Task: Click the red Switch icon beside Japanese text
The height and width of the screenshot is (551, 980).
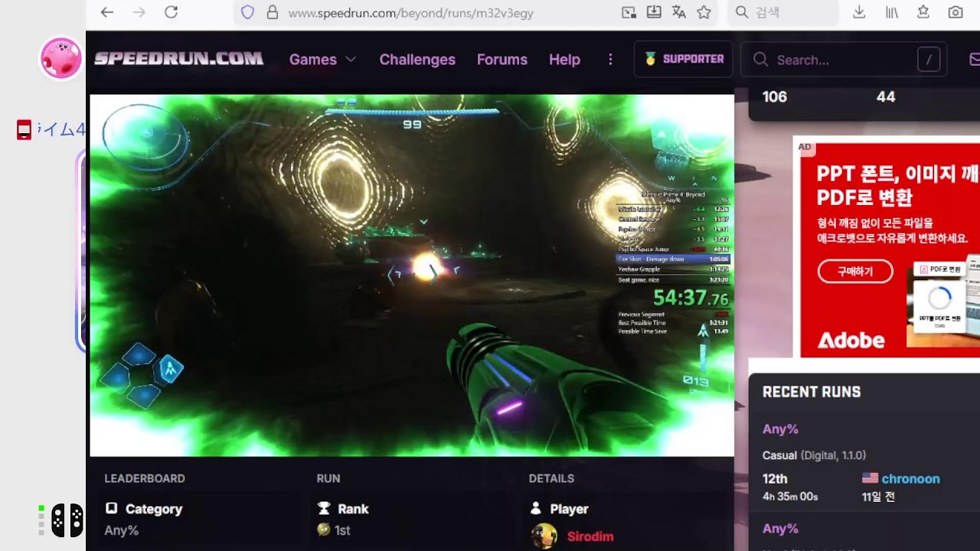Action: (24, 130)
